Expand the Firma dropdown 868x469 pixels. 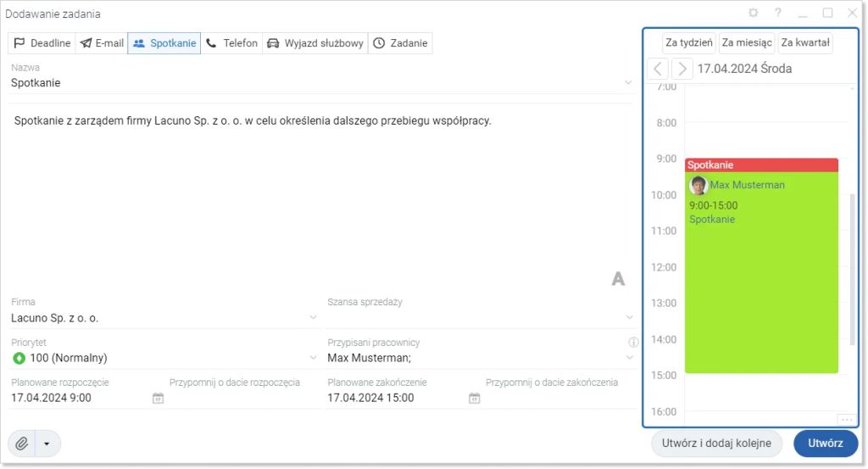[x=314, y=318]
